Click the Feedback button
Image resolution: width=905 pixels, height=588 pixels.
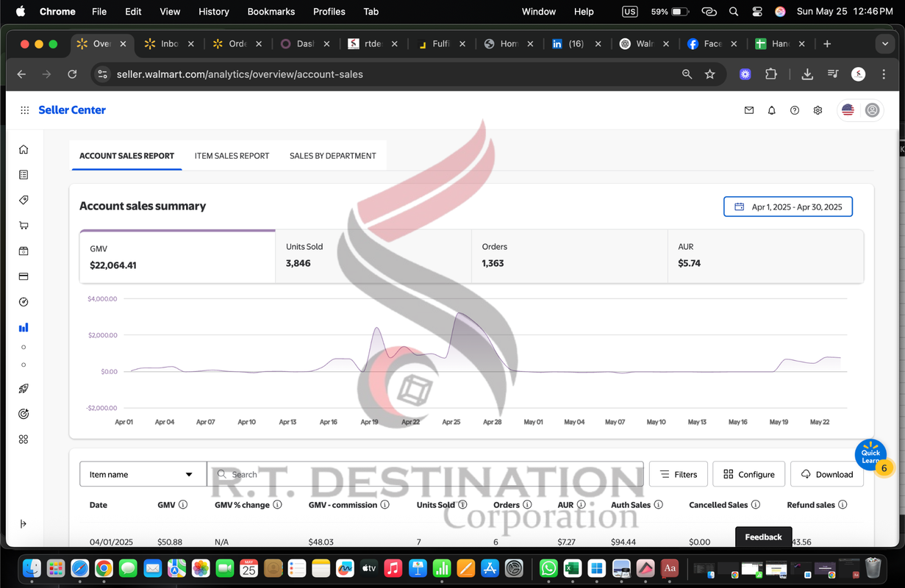763,537
